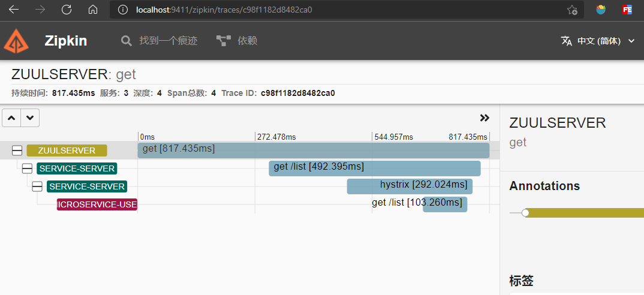Collapse the first SERVICE-SERVER tree node
The image size is (644, 295).
coord(27,168)
